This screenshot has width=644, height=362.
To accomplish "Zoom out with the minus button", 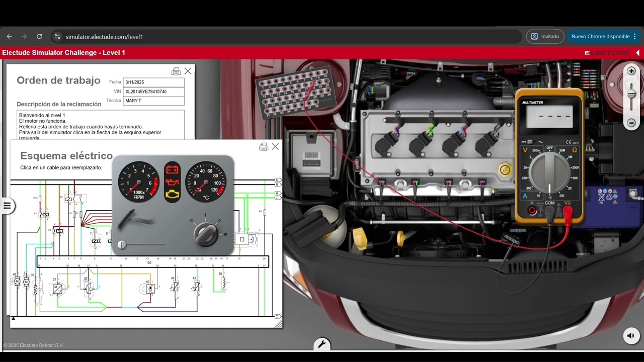I will [631, 123].
